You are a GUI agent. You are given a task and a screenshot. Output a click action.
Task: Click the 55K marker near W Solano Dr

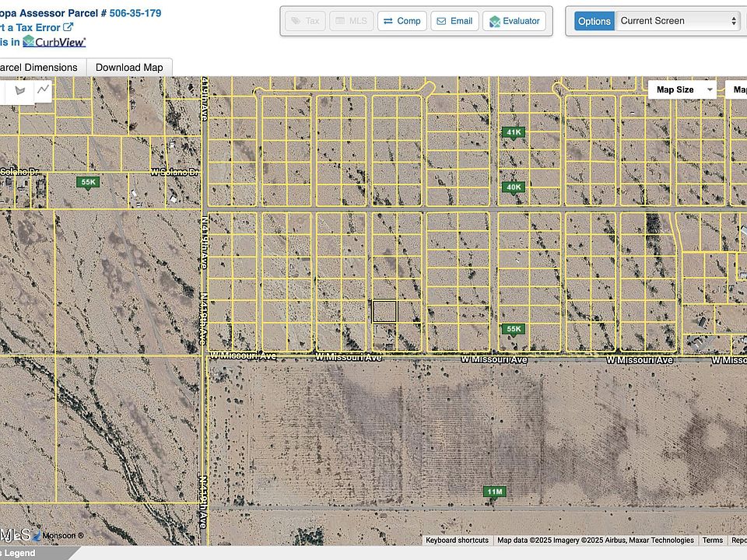(88, 183)
